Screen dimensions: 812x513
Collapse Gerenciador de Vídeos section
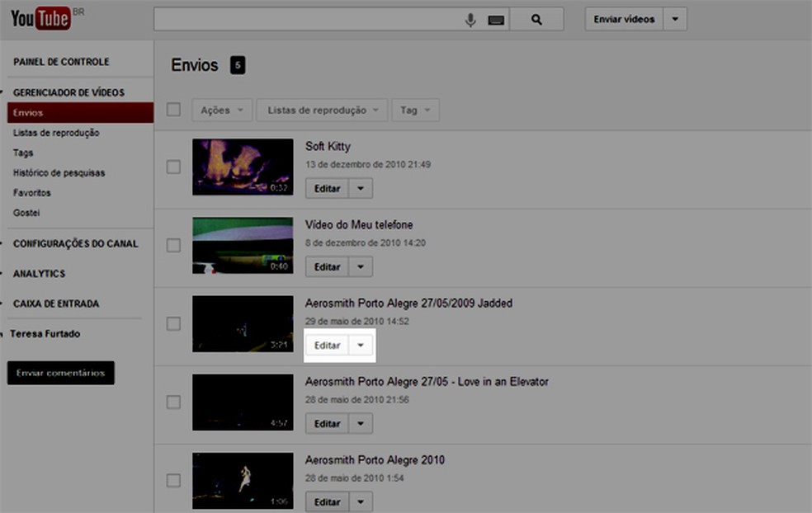[68, 92]
